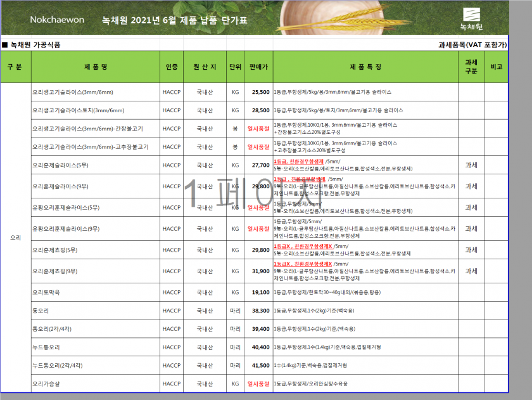Viewport: 532px width, 400px height.
Task: Click the 제품명 column header
Action: (96, 67)
